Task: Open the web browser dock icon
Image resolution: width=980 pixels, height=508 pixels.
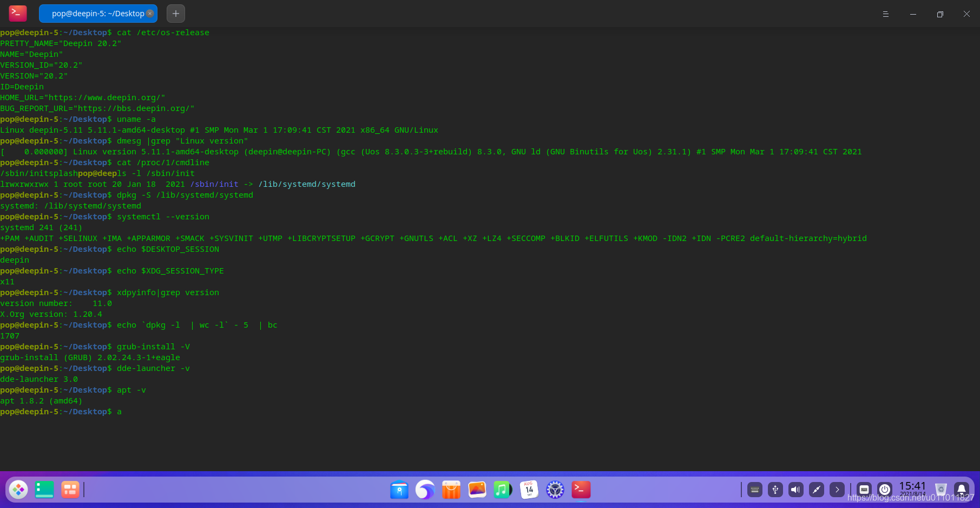Action: pyautogui.click(x=425, y=490)
